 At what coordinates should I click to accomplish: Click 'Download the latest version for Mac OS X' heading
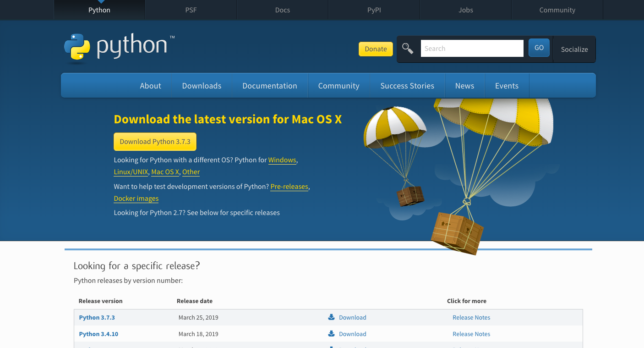(x=228, y=119)
